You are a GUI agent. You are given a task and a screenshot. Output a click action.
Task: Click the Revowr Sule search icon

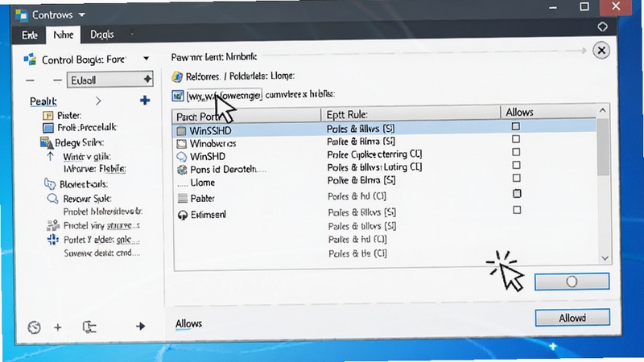pos(52,199)
